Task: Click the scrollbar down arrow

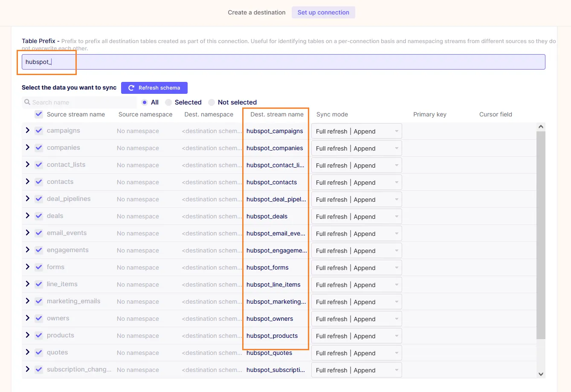Action: [x=541, y=374]
